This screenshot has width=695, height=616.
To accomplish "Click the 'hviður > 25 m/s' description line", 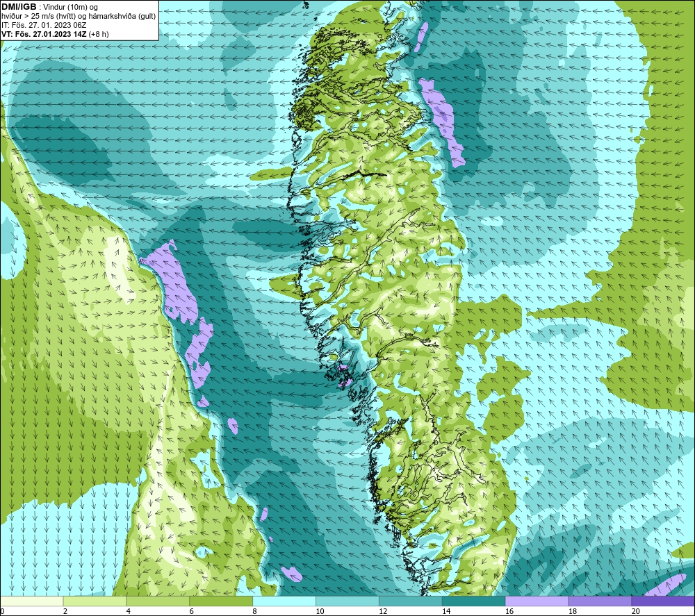I will pyautogui.click(x=79, y=17).
